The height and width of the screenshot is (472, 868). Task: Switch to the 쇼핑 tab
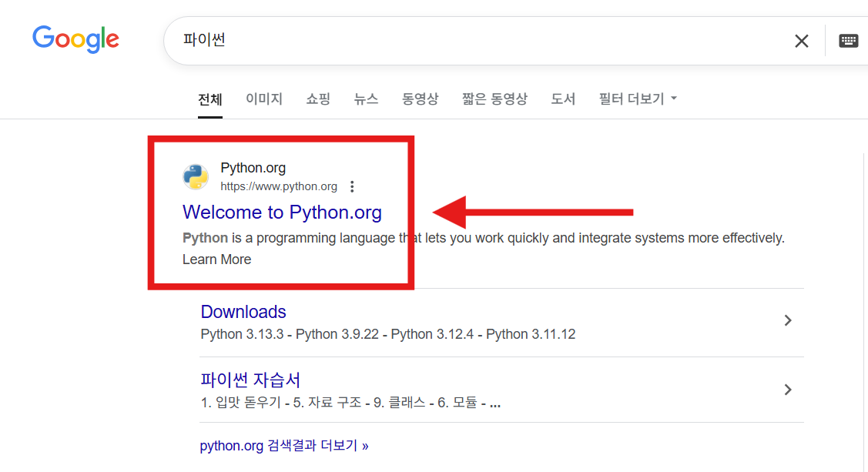318,99
